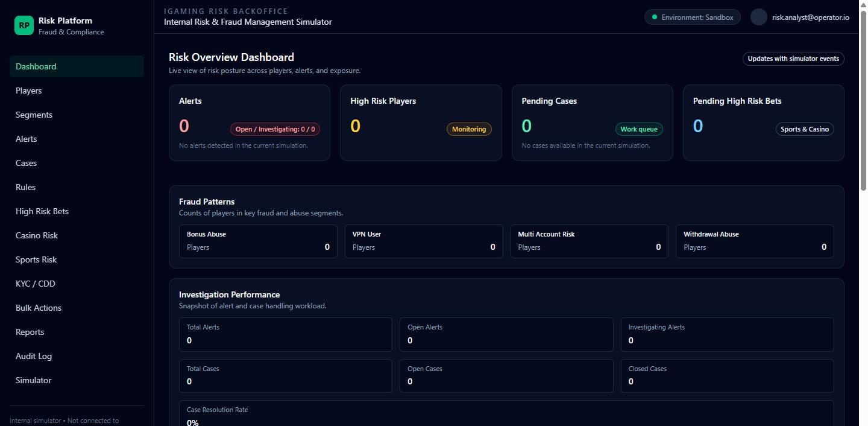The image size is (868, 426).
Task: Click the Bonus Abuse pattern tile
Action: pos(258,241)
